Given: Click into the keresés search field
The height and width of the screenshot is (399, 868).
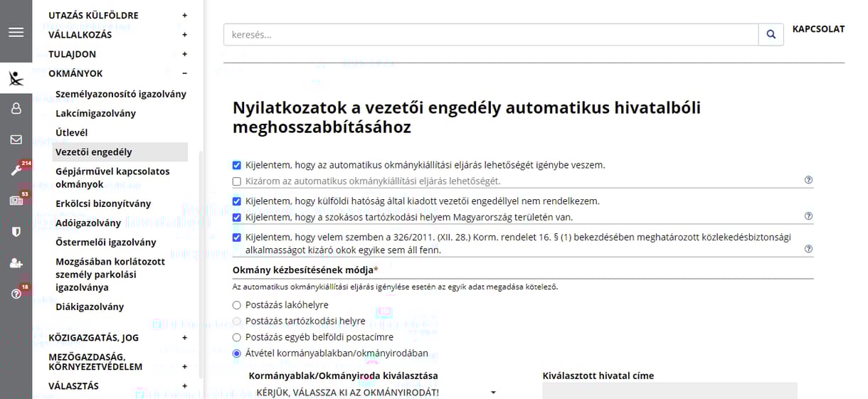Looking at the screenshot, I should coord(491,35).
